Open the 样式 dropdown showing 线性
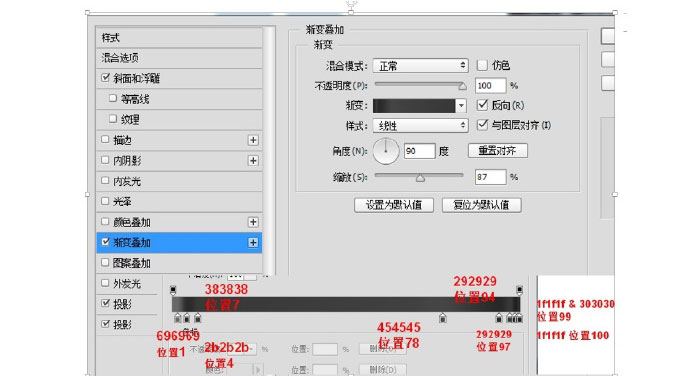This screenshot has width=690, height=376. tap(420, 125)
